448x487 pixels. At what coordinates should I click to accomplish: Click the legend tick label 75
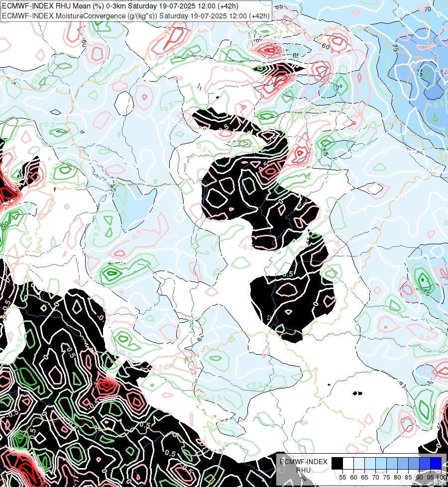386,478
